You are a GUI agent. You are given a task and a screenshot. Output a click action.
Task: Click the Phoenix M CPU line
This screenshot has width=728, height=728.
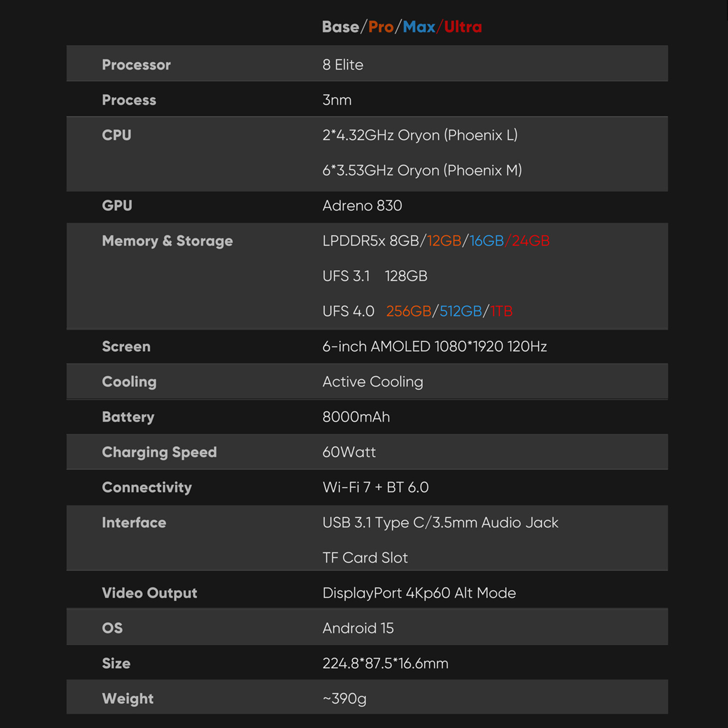point(422,170)
